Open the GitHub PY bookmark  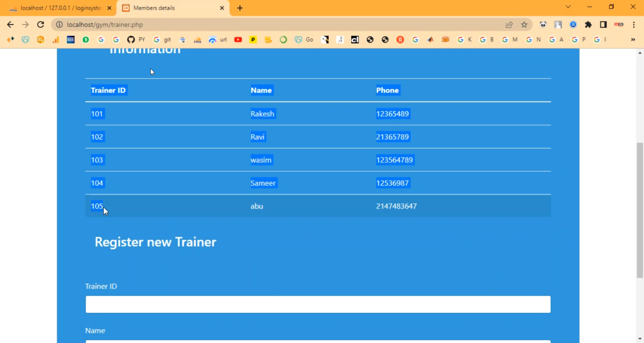[136, 39]
